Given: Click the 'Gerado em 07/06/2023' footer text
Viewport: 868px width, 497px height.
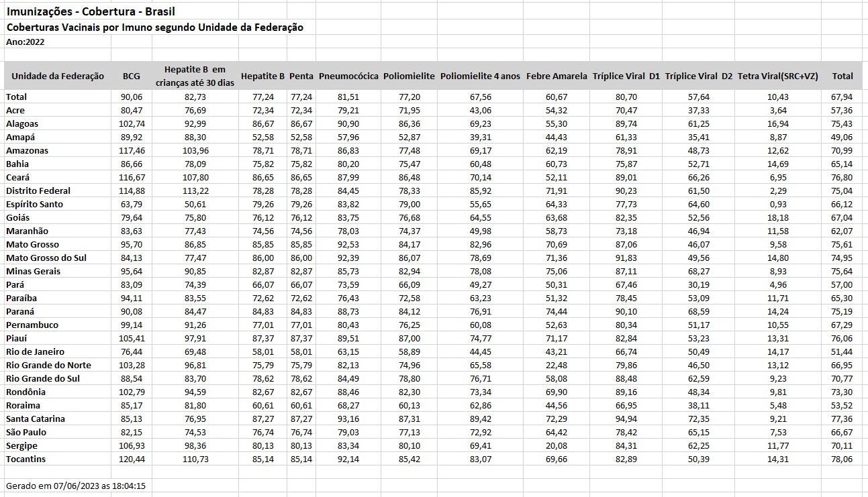Looking at the screenshot, I should [76, 486].
